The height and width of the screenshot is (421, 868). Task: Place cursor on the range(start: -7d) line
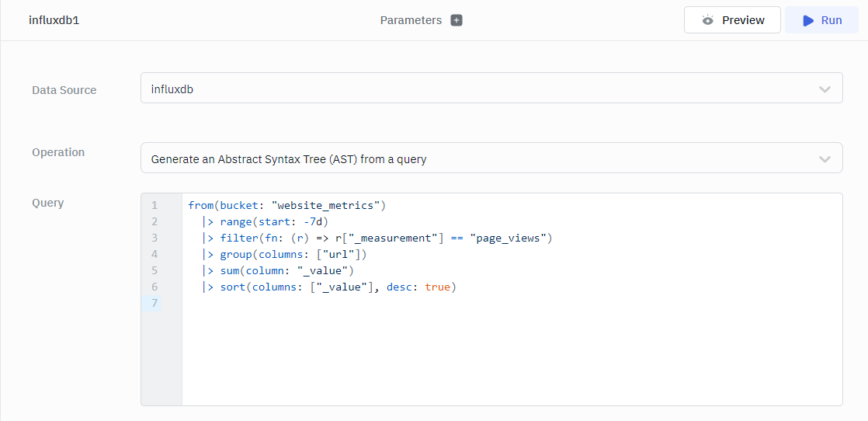coord(274,222)
